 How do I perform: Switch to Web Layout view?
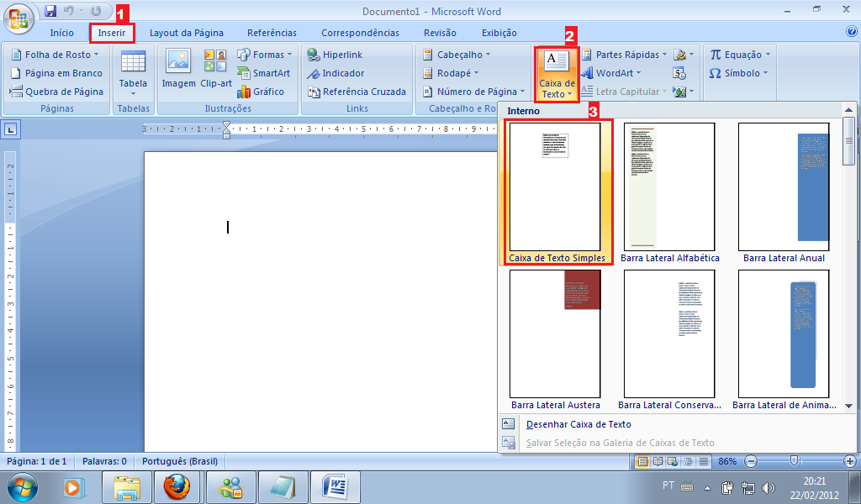click(673, 461)
